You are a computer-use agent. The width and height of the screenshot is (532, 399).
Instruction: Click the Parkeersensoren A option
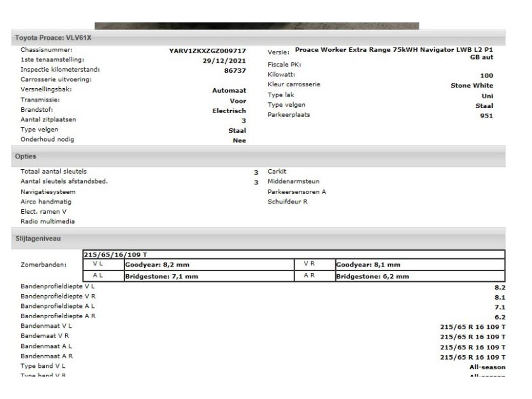click(297, 192)
